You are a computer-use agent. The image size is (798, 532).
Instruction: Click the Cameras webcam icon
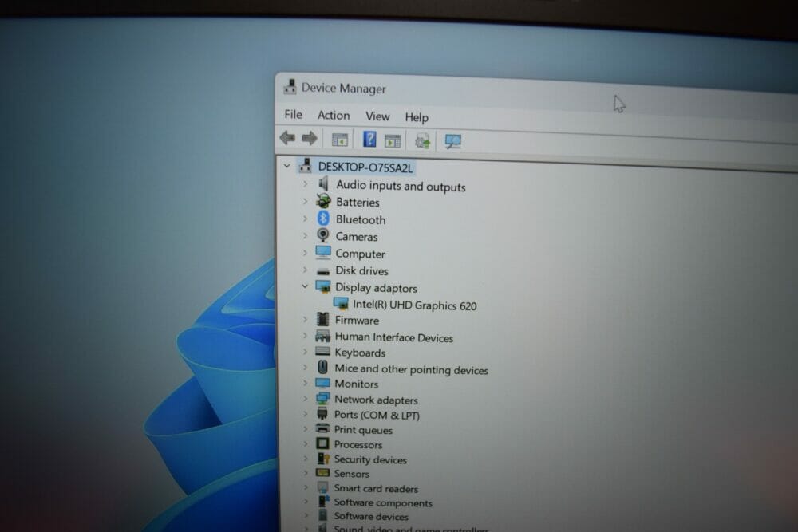tap(322, 235)
